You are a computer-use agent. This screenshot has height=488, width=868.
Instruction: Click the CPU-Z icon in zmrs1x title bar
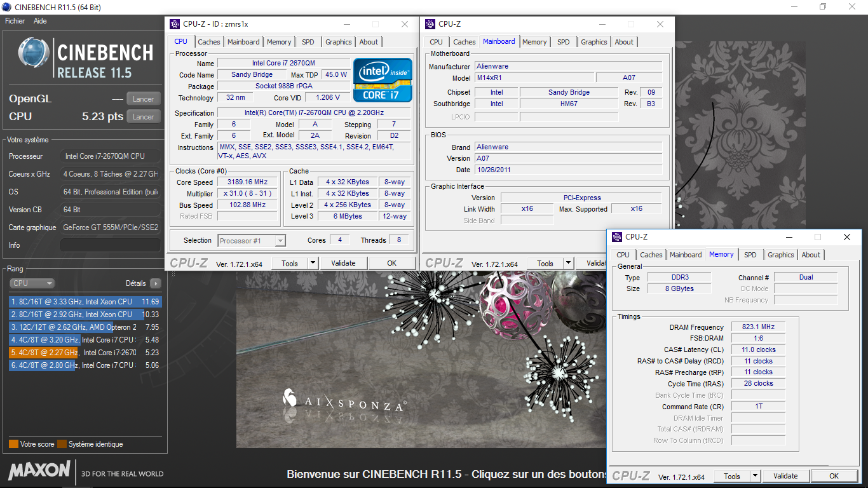(176, 24)
